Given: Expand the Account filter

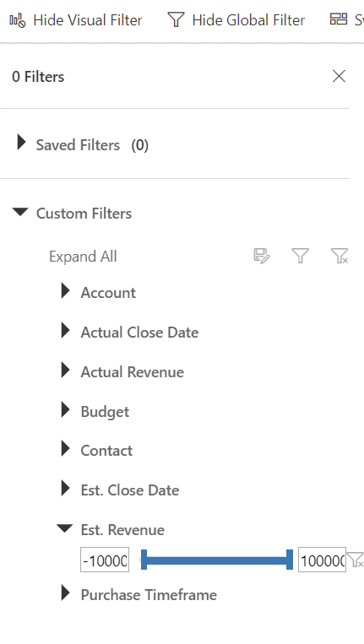Looking at the screenshot, I should click(65, 290).
